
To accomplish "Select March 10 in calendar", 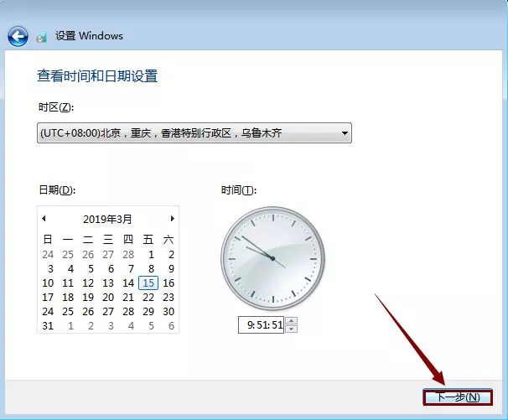I will pos(48,283).
